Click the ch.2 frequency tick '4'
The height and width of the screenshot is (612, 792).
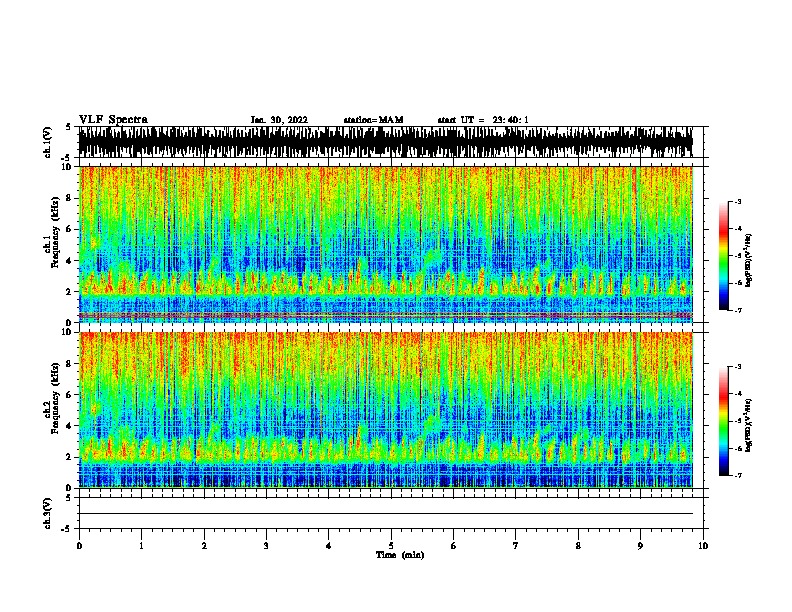[x=70, y=426]
